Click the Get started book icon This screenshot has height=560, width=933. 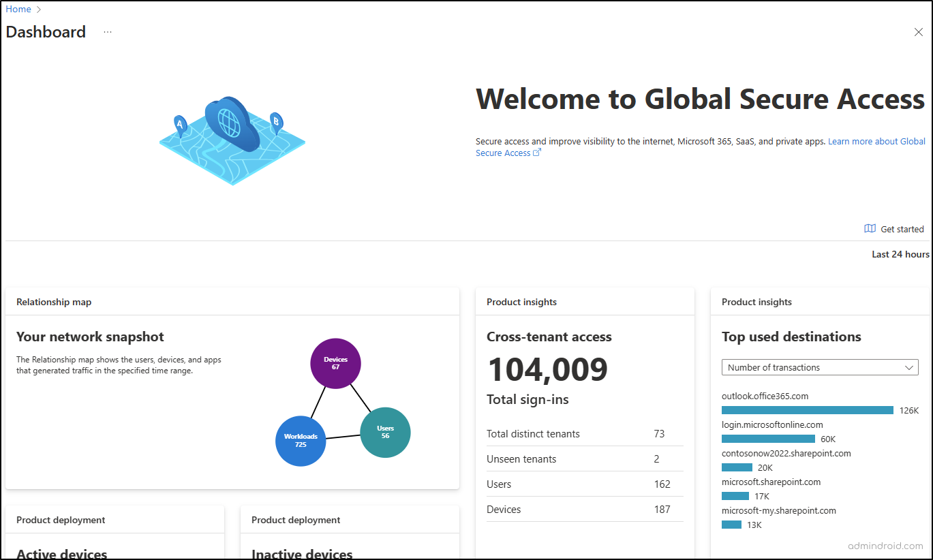coord(870,228)
